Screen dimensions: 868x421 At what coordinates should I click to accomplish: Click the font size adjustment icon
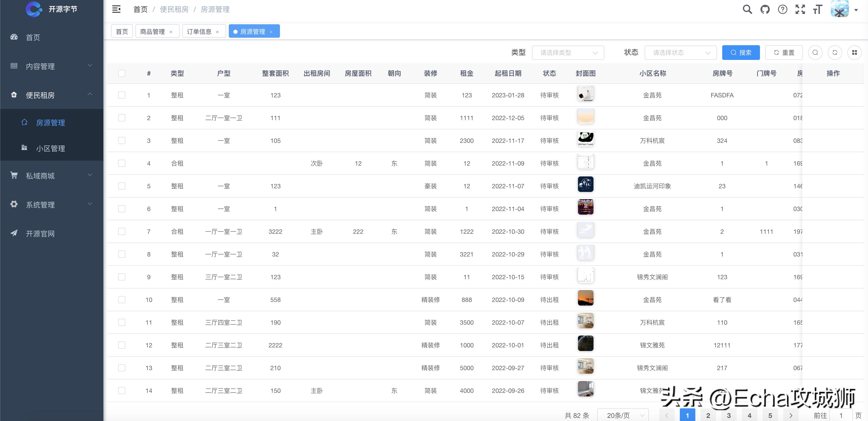[817, 10]
